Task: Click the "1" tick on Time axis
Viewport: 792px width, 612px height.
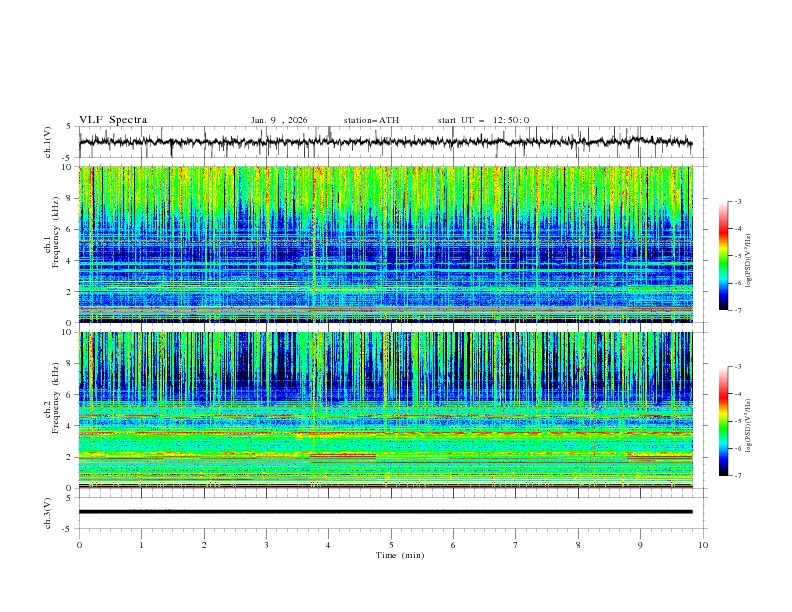Action: tap(141, 545)
